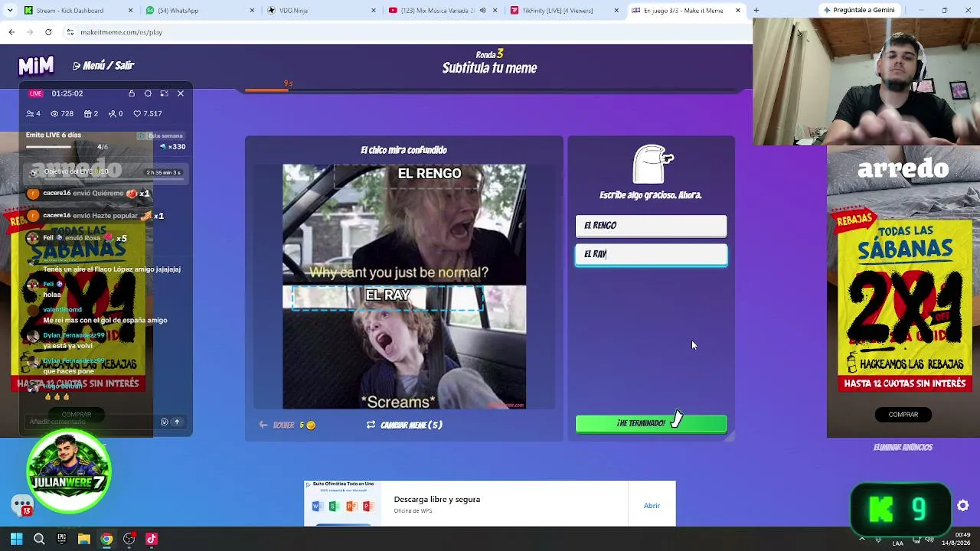Click the makeitmeme.com address bar
This screenshot has width=980, height=551.
406,32
